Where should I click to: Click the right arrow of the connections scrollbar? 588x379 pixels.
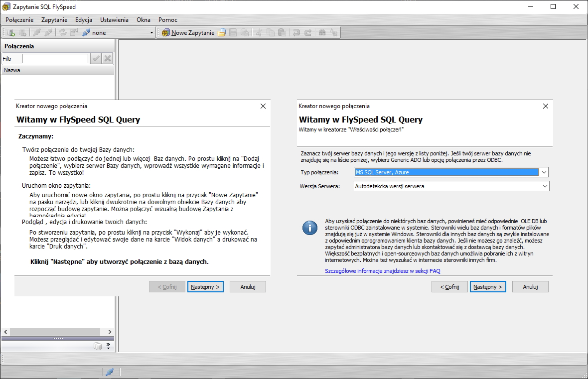pos(110,332)
